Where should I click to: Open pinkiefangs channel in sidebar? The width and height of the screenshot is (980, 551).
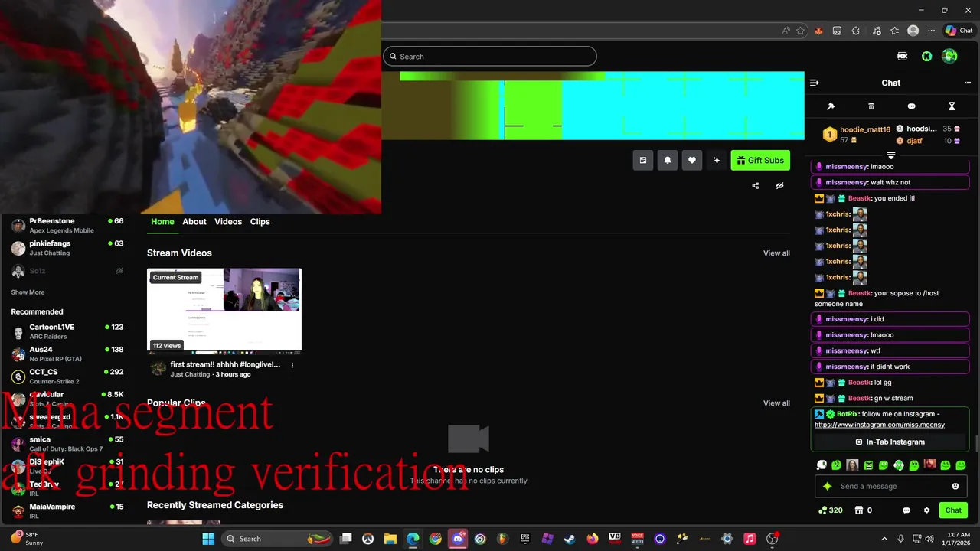coord(67,248)
